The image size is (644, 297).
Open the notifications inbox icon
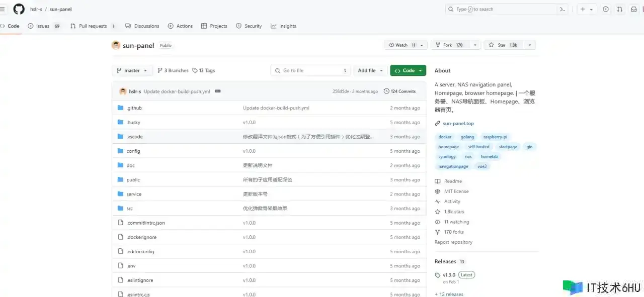coord(634,9)
